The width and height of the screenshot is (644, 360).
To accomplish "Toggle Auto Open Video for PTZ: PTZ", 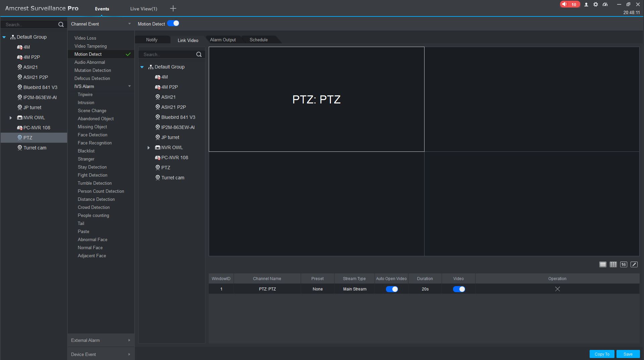I will click(x=392, y=289).
